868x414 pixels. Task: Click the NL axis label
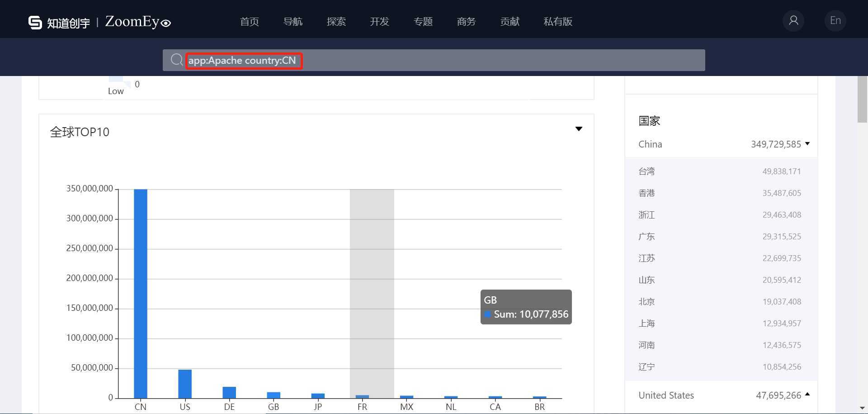pyautogui.click(x=451, y=407)
